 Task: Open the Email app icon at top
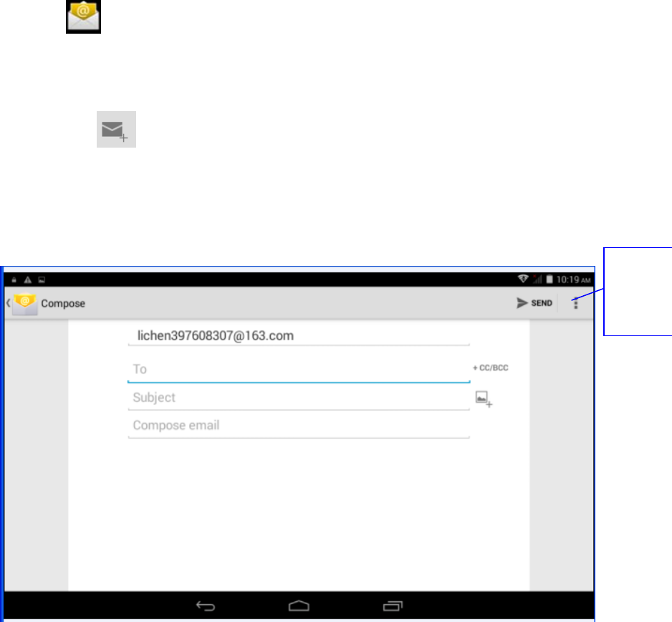tap(83, 16)
